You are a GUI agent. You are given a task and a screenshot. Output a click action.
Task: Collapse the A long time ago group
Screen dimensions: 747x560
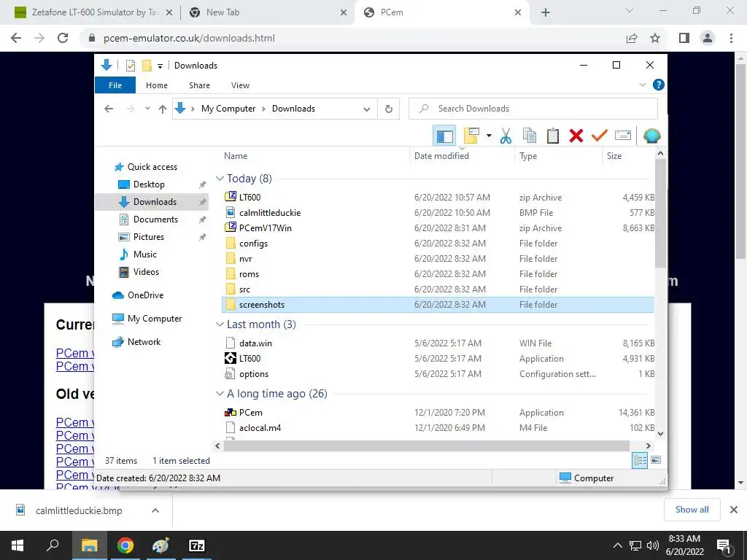[x=220, y=394]
